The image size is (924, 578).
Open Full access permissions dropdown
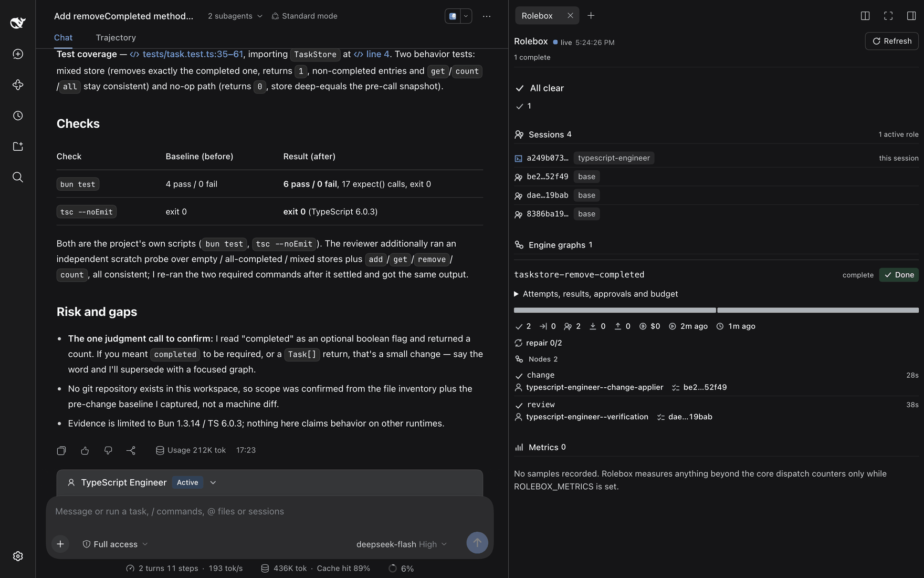point(115,544)
